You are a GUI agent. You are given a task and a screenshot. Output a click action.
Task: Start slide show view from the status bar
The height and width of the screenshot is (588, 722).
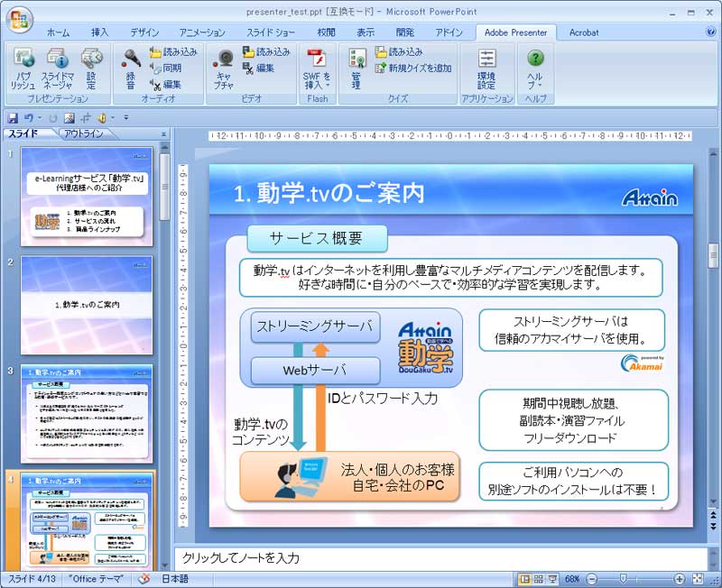[x=551, y=578]
